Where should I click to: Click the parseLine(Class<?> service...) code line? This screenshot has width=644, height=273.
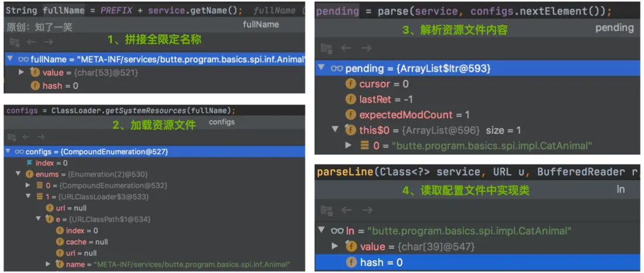pyautogui.click(x=477, y=172)
